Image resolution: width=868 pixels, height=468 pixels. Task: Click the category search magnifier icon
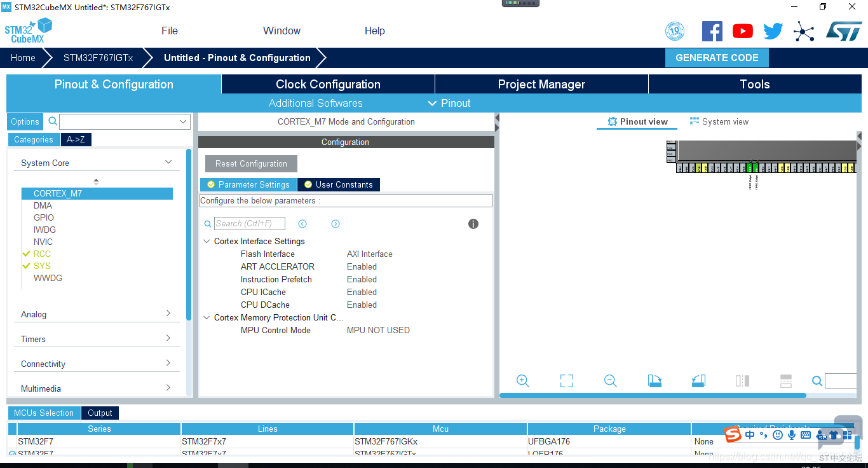tap(53, 121)
